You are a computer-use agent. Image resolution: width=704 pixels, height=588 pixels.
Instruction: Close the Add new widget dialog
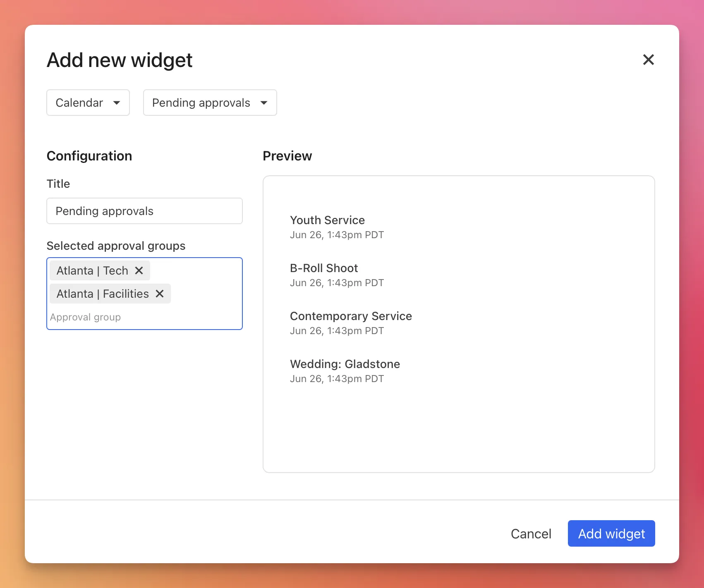click(648, 60)
